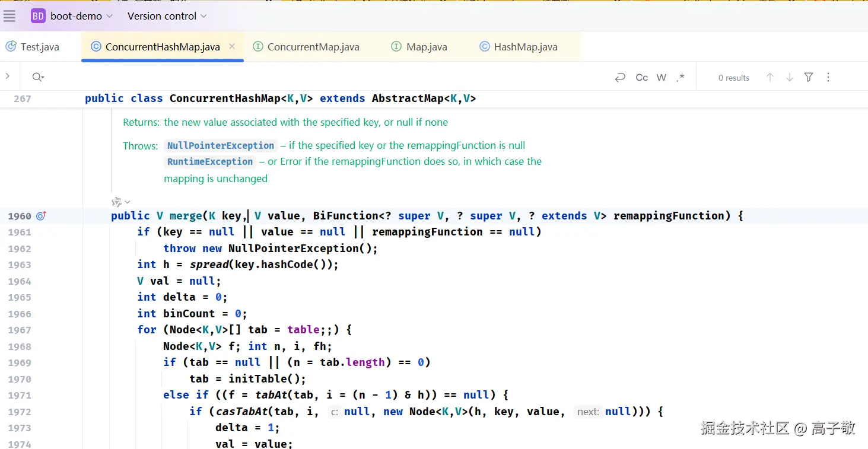The height and width of the screenshot is (449, 868).
Task: Click the tabAt method call on line 1971
Action: [x=271, y=395]
